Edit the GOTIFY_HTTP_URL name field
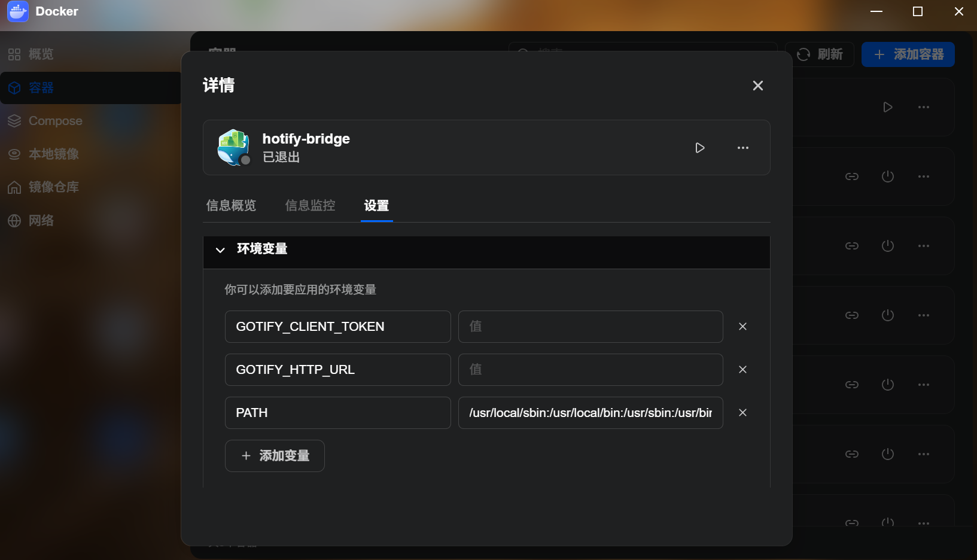977x560 pixels. [337, 370]
